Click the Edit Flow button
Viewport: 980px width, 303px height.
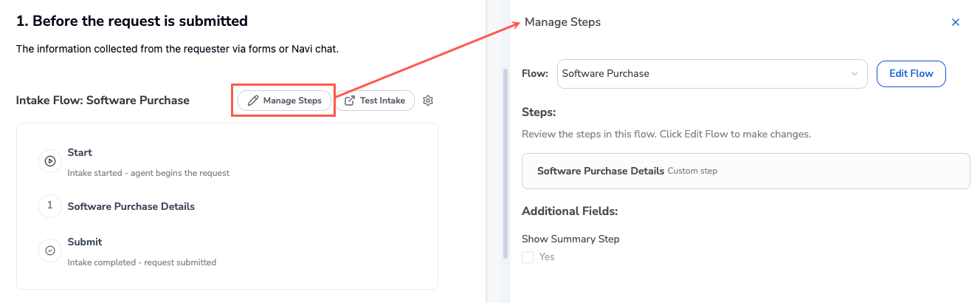(911, 74)
